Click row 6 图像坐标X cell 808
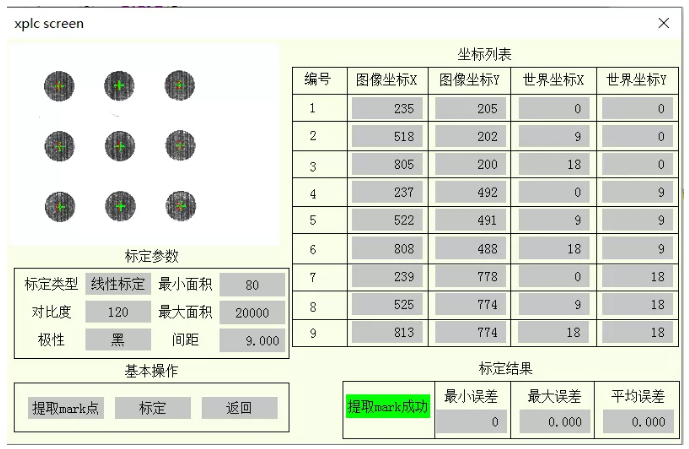689x449 pixels. [x=387, y=249]
